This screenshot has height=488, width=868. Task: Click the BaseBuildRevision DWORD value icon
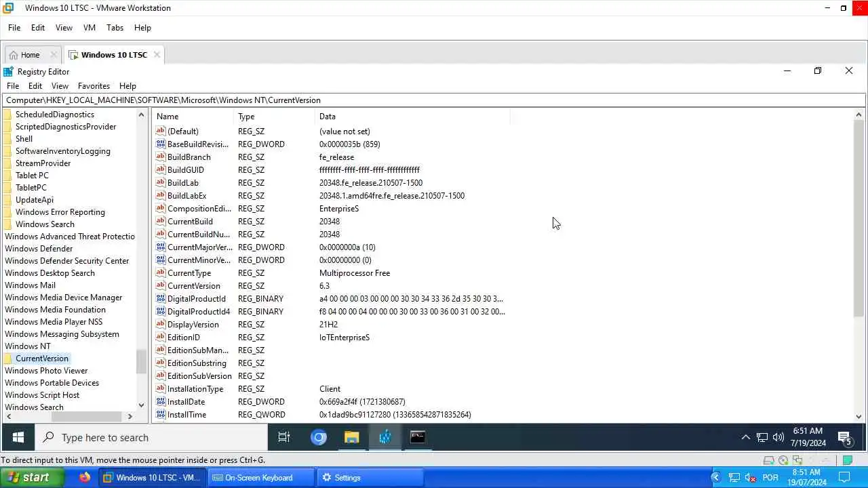[x=161, y=144]
